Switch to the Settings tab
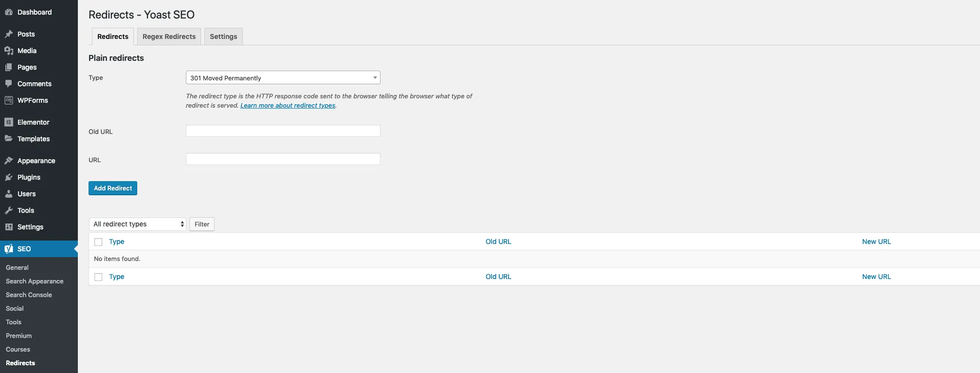The width and height of the screenshot is (980, 373). pos(223,37)
